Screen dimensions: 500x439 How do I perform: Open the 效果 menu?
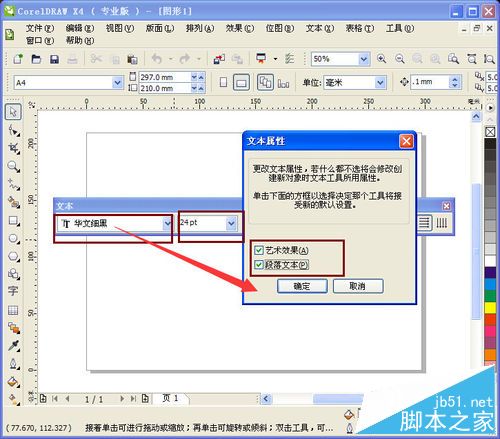coord(240,29)
